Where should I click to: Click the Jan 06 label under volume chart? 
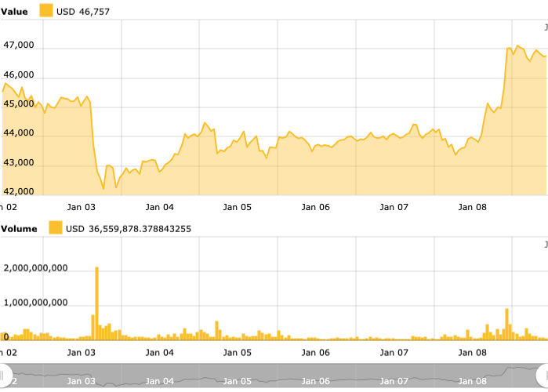pyautogui.click(x=316, y=353)
